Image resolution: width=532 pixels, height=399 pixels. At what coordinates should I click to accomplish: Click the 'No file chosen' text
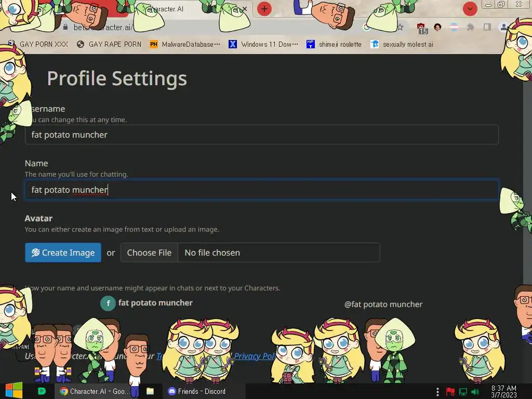click(212, 253)
